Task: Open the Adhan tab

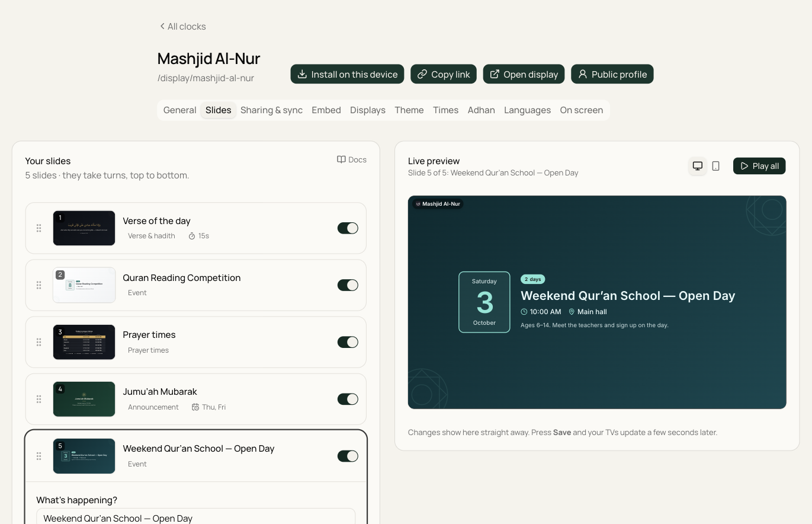Action: (481, 110)
